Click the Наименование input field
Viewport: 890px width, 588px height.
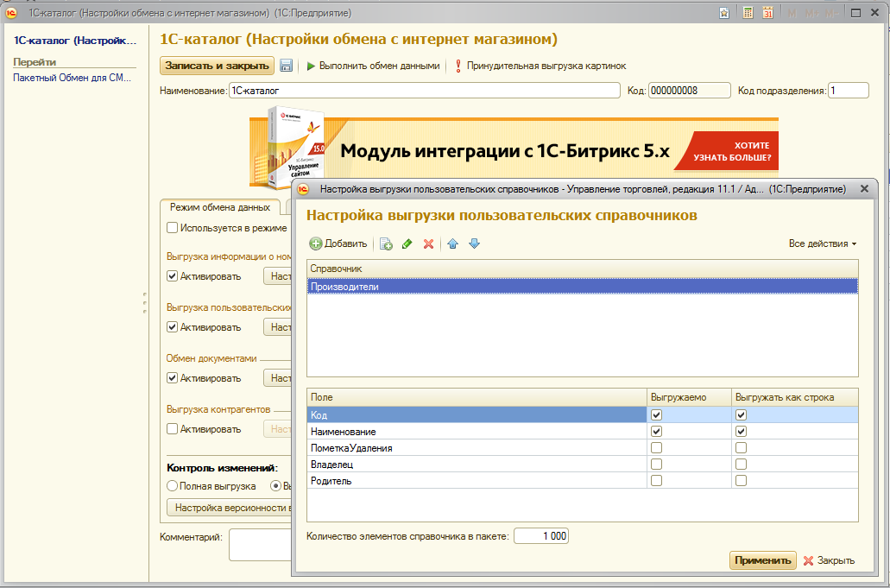[x=424, y=91]
